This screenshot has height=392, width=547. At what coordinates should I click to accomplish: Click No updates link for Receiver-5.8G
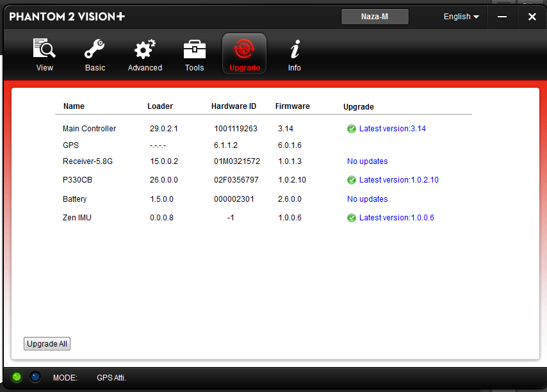[x=368, y=161]
